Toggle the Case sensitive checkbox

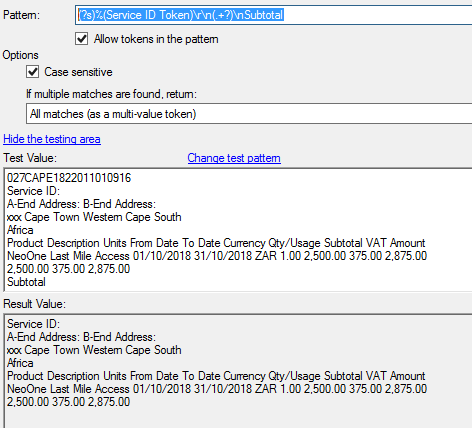[33, 72]
